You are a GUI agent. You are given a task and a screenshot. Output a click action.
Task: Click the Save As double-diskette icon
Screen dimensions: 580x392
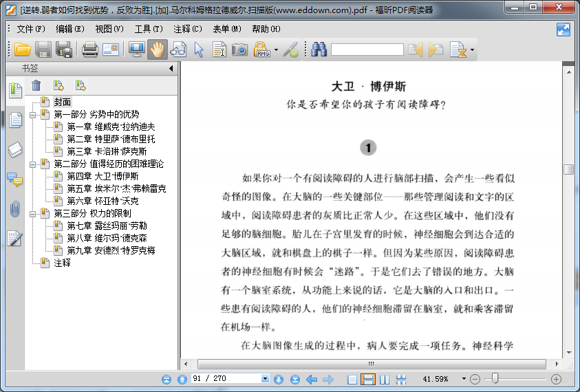63,50
